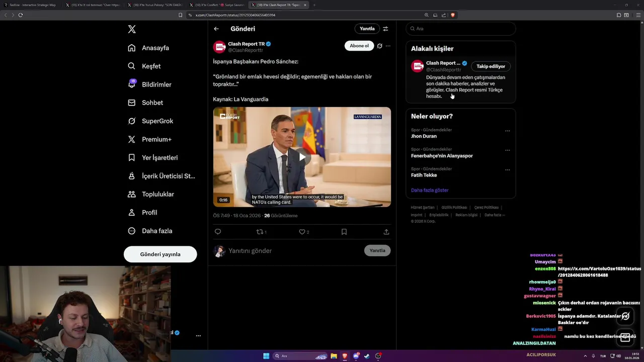The width and height of the screenshot is (644, 362).
Task: Bookmark the post
Action: 344,232
